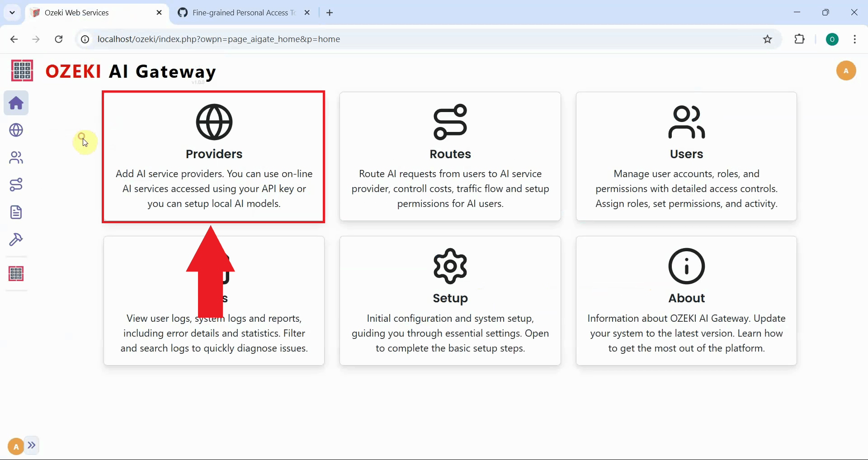Toggle the bookmark star for this page

[767, 39]
